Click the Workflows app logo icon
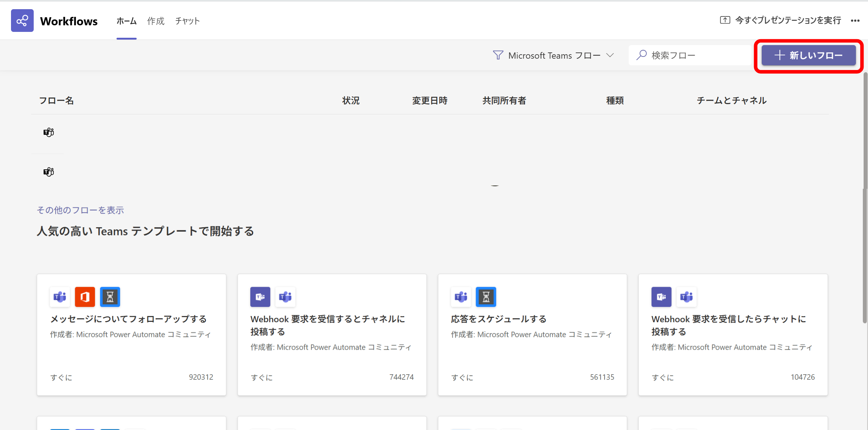 (22, 21)
